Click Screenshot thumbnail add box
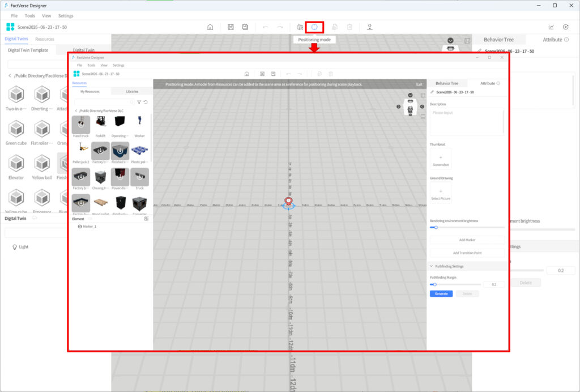Screen dimensions: 580x392 pyautogui.click(x=441, y=159)
